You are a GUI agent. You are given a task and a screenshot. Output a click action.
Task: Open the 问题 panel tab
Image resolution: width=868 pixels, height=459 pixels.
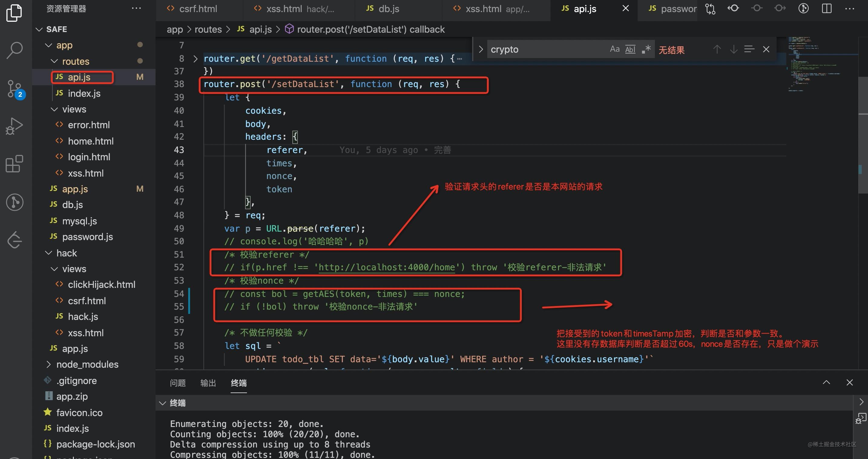pyautogui.click(x=178, y=383)
